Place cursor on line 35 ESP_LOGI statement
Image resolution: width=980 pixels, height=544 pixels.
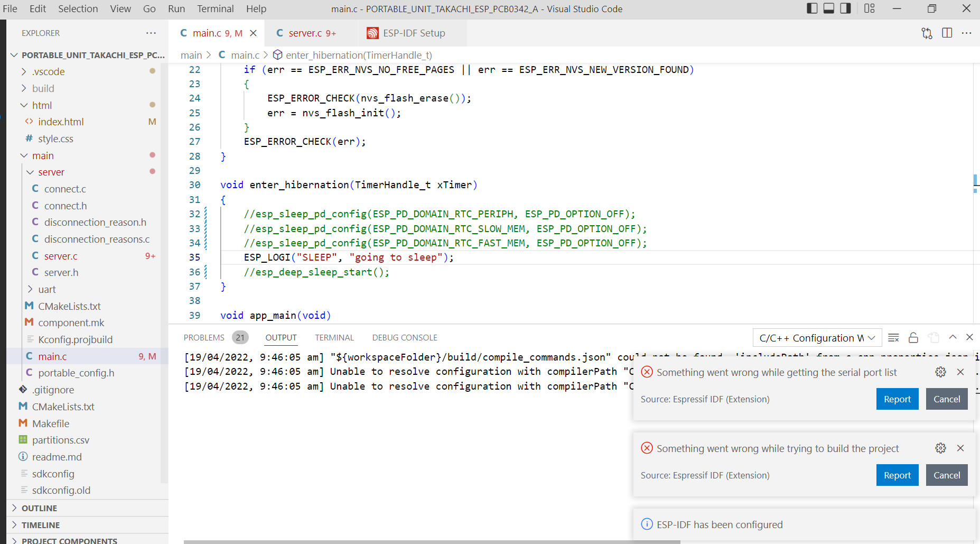tap(349, 257)
